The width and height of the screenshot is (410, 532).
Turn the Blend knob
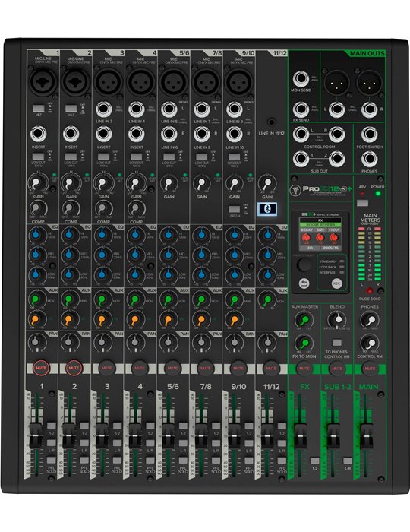(x=337, y=319)
